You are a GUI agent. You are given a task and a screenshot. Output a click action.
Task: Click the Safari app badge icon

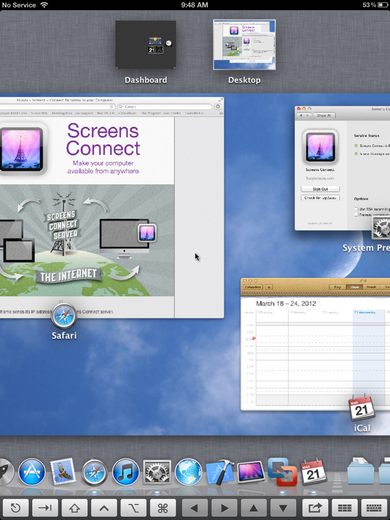pos(64,316)
